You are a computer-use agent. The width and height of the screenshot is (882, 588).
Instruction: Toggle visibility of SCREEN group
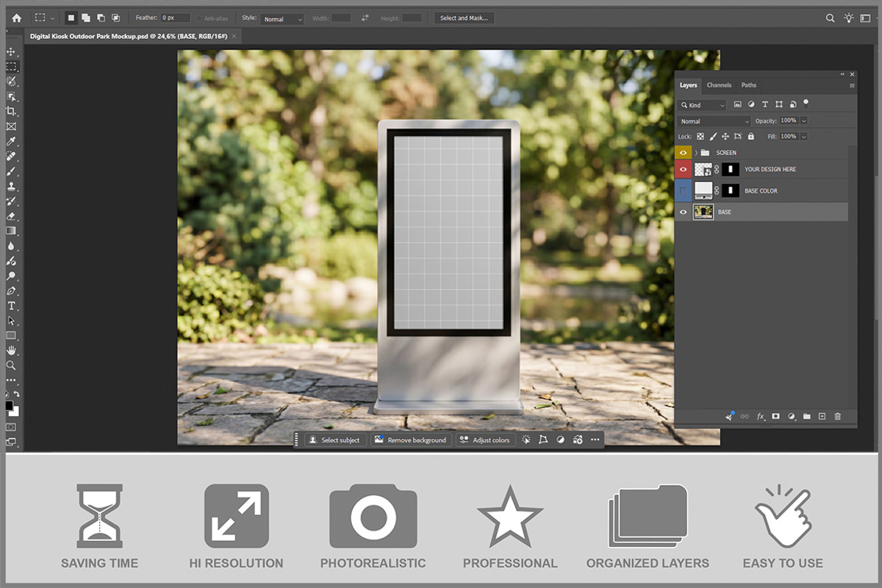pos(684,152)
